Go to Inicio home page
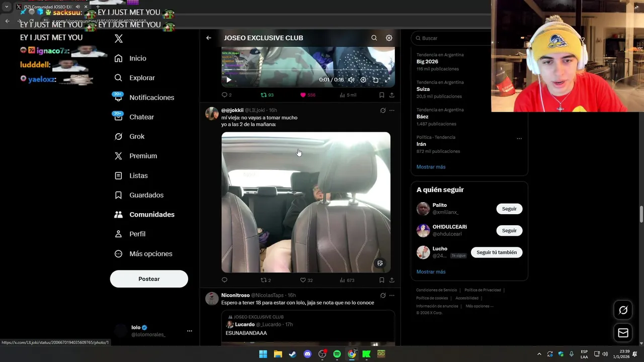The width and height of the screenshot is (644, 362). [x=130, y=58]
